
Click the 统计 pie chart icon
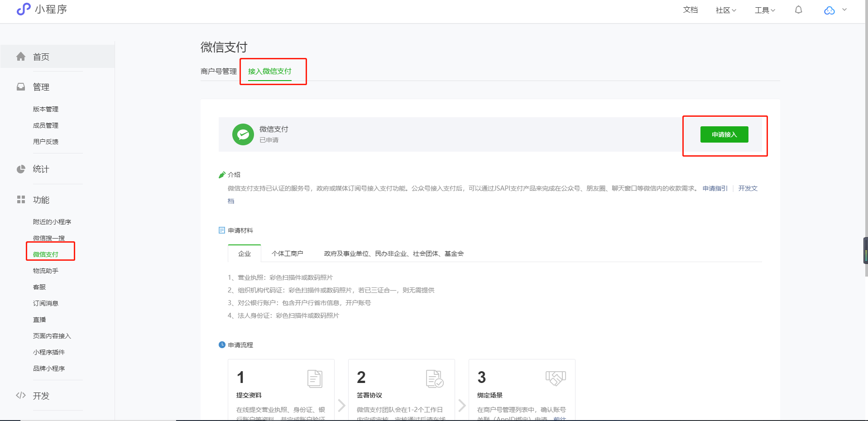21,169
